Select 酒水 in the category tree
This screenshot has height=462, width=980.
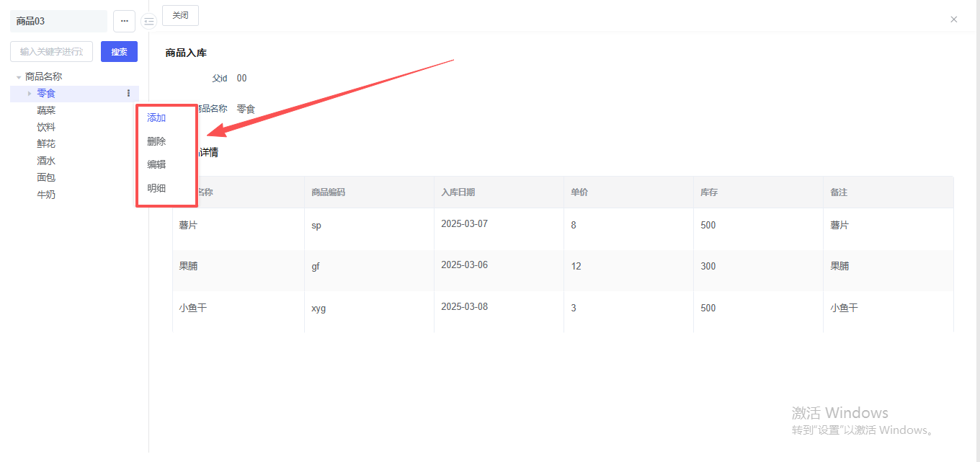[x=46, y=161]
